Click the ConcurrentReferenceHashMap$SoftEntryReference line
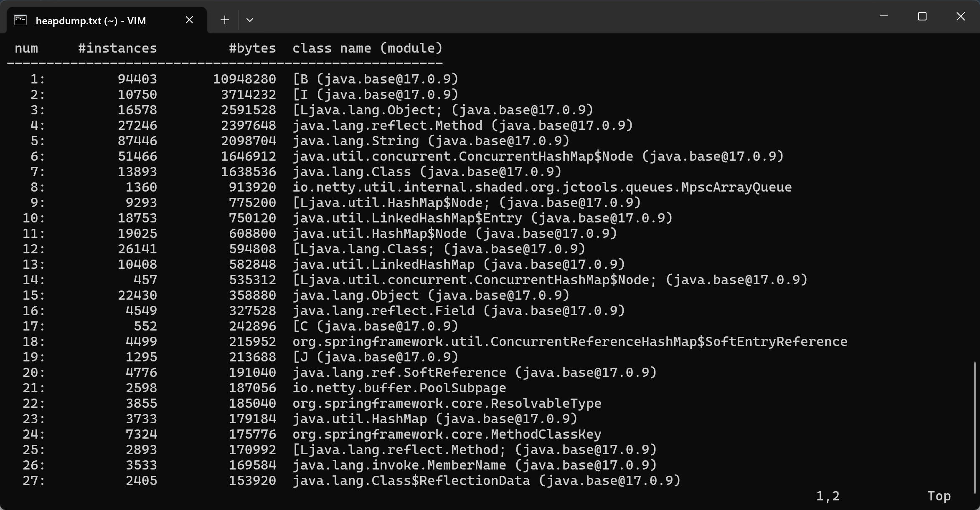This screenshot has width=980, height=510. tap(569, 342)
